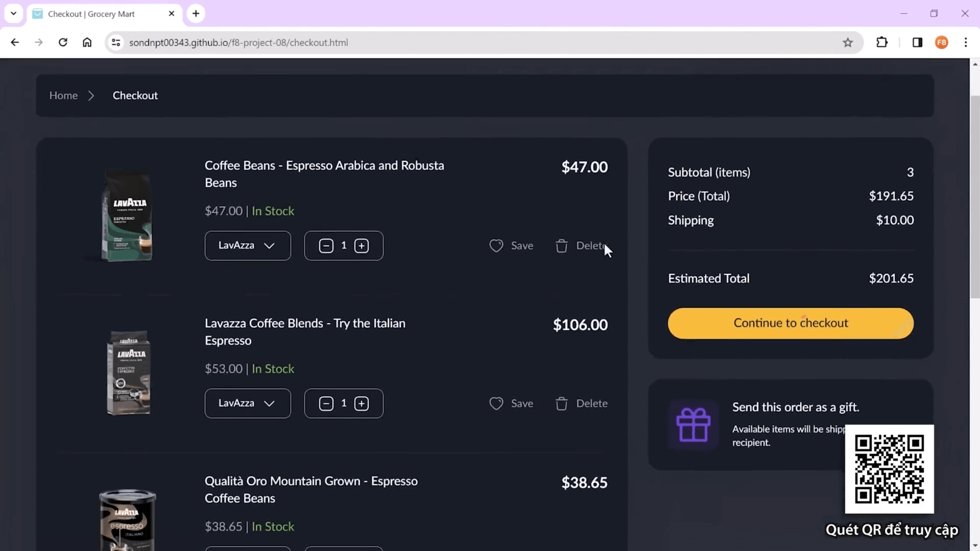Open F8 profile avatar menu
980x551 pixels.
[942, 42]
